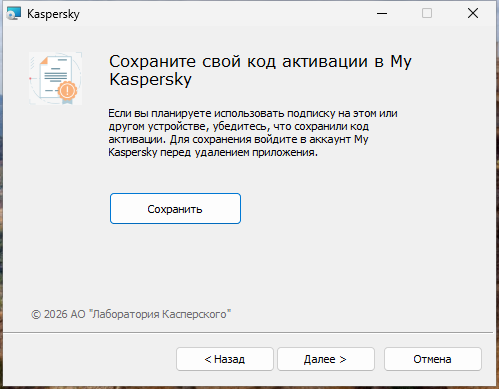Click the paragraph starting 'Если вы планируете'
This screenshot has width=499, height=389.
(253, 133)
